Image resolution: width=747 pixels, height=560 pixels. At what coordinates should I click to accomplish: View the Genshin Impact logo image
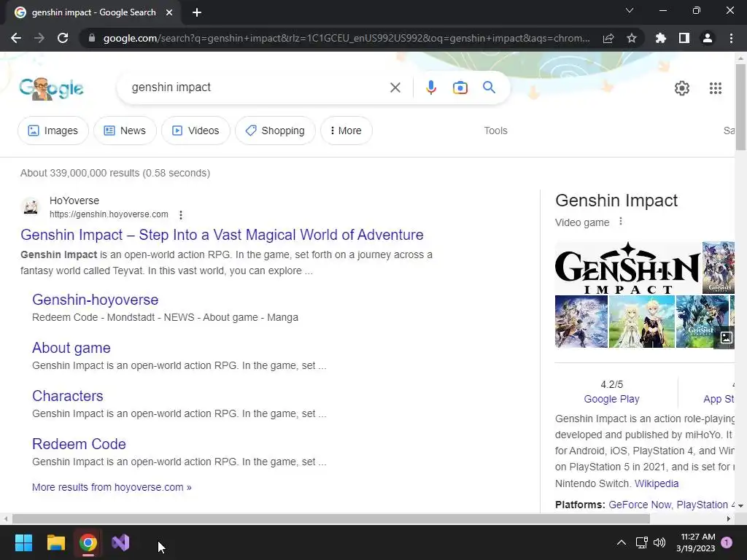[627, 268]
